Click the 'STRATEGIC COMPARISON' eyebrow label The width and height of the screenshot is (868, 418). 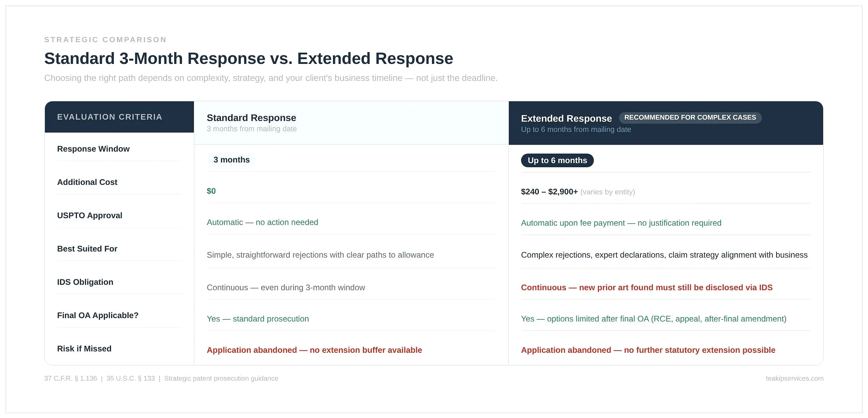[x=105, y=40]
